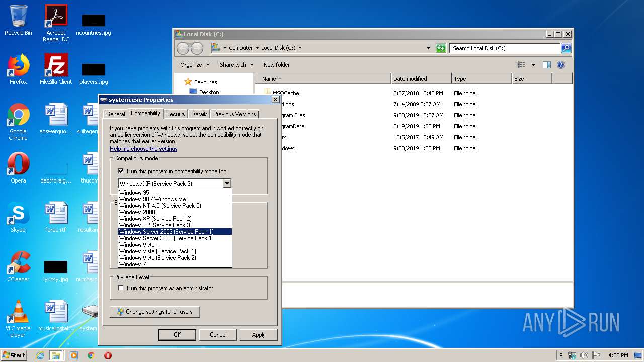Toggle the Explorer preview pane icon
The width and height of the screenshot is (644, 362).
click(547, 65)
